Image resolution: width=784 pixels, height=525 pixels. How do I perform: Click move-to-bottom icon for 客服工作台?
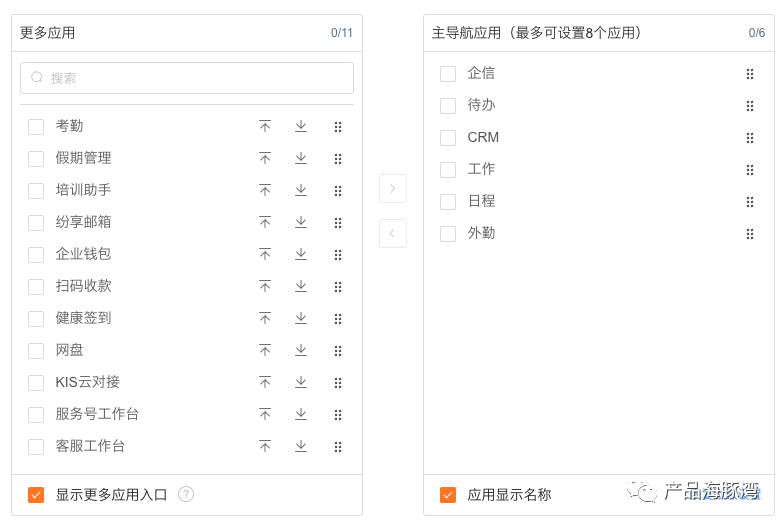tap(301, 446)
